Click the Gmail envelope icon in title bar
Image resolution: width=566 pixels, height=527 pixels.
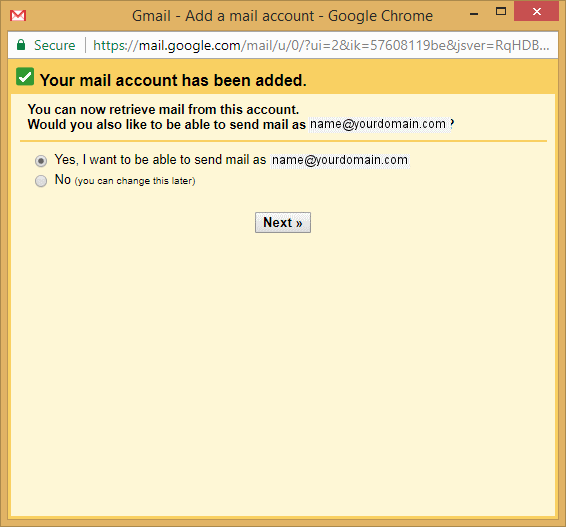click(x=18, y=16)
